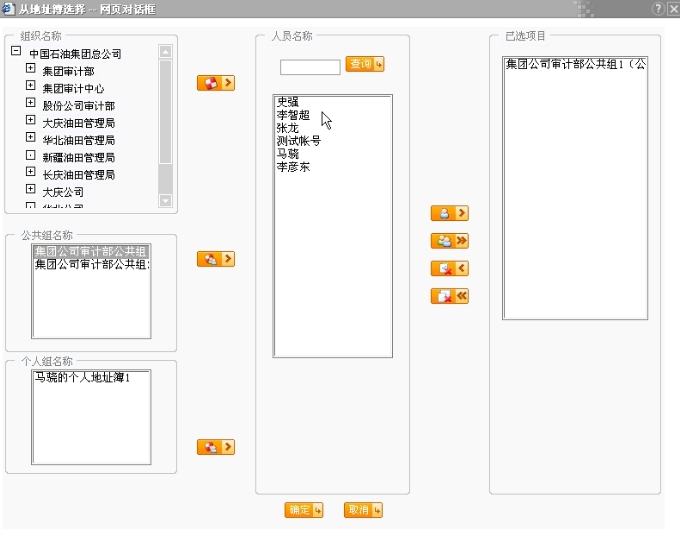Click the load button beside the personal group list

click(216, 447)
